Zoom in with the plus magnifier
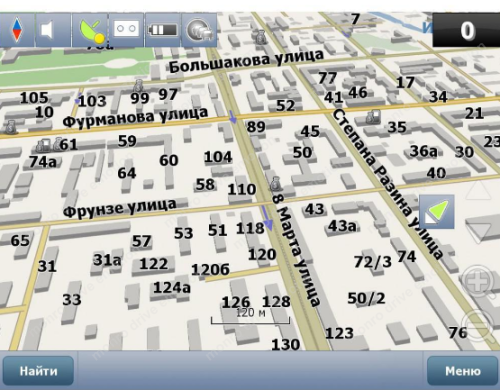 click(x=479, y=283)
